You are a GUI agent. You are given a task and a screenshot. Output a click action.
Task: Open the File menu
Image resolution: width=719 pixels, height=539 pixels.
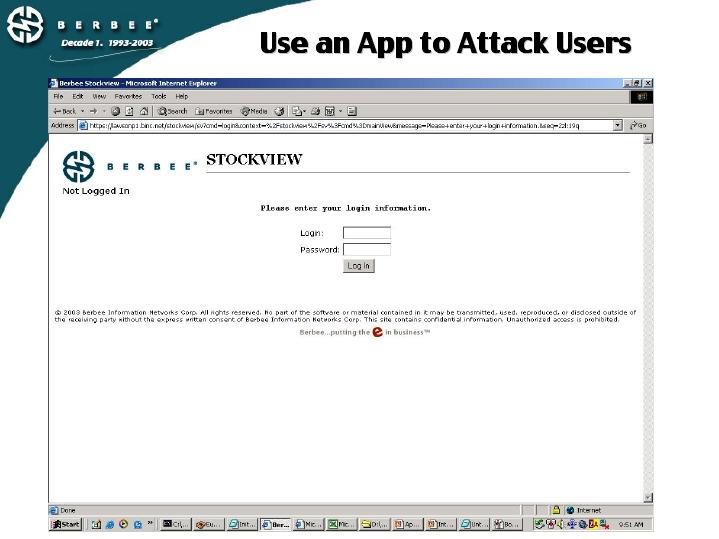click(58, 97)
